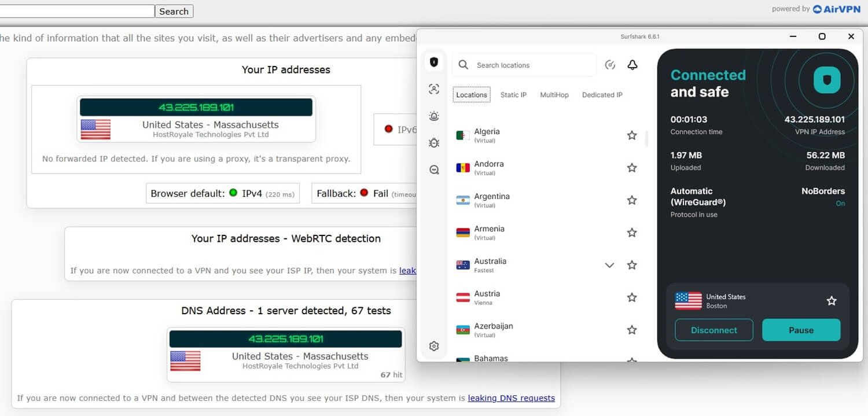
Task: Select the Dedicated IP tab
Action: pos(602,95)
